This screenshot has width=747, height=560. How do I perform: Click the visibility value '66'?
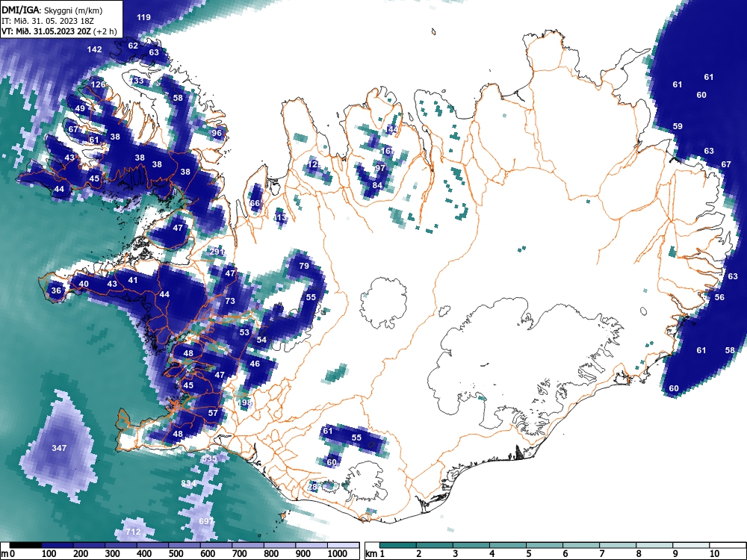[x=255, y=203]
